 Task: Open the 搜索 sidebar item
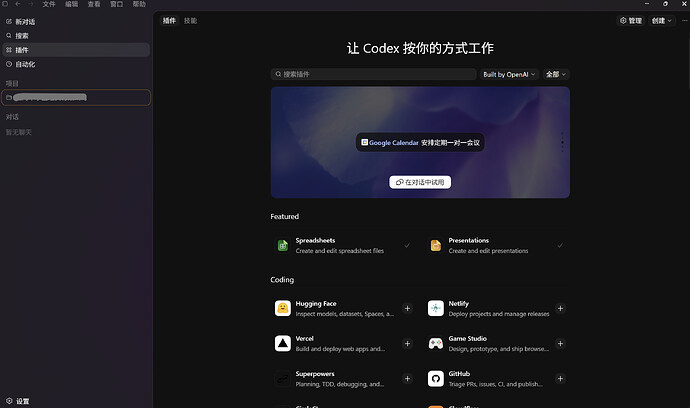(76, 36)
